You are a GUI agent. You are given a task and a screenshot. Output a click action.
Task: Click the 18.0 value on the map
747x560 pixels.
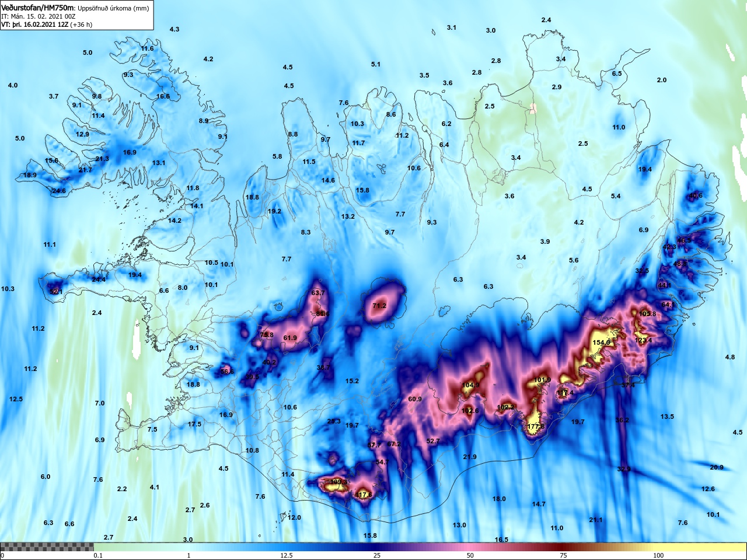[x=499, y=499]
